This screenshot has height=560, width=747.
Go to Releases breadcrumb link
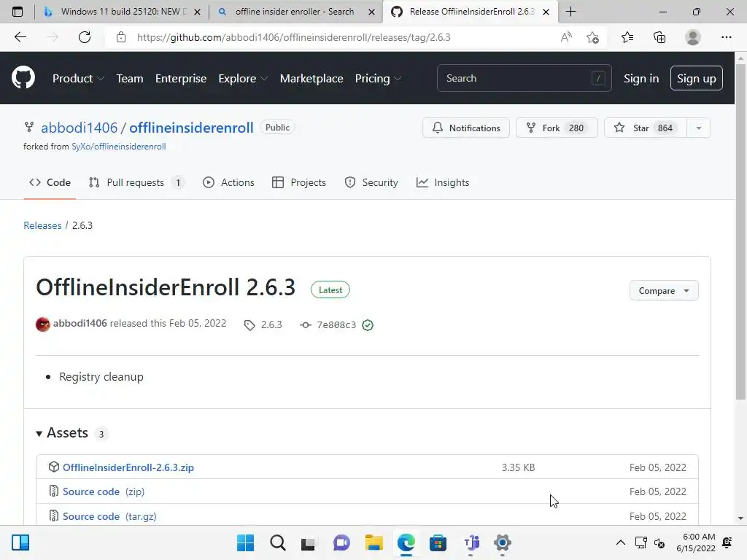pyautogui.click(x=42, y=225)
